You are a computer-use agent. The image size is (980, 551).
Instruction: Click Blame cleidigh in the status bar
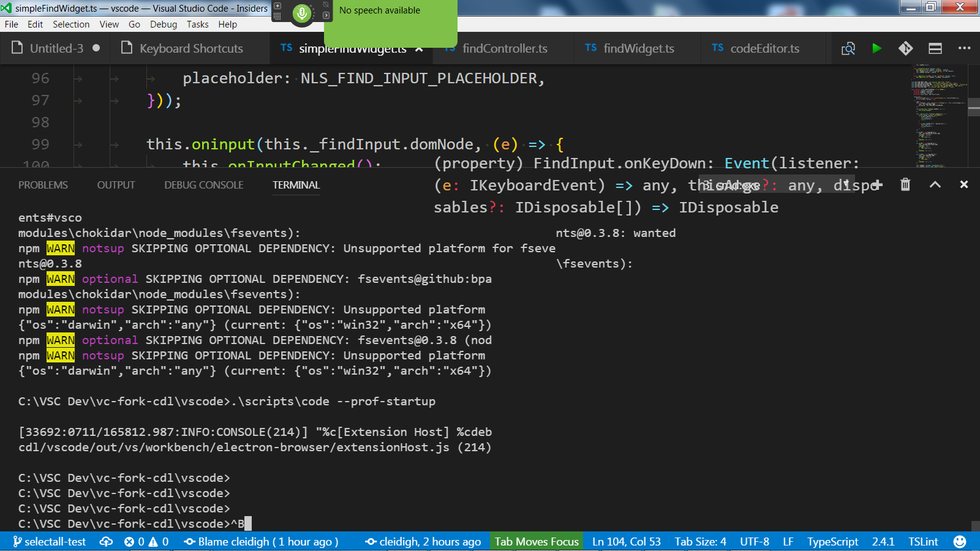[262, 541]
